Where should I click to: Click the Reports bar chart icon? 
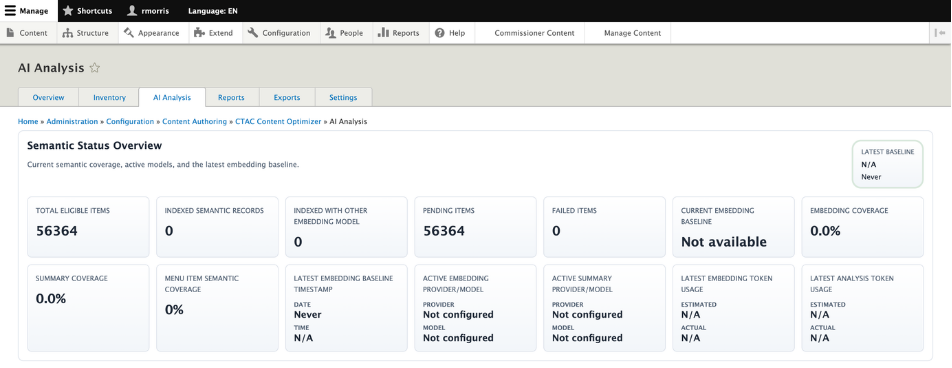click(x=383, y=33)
